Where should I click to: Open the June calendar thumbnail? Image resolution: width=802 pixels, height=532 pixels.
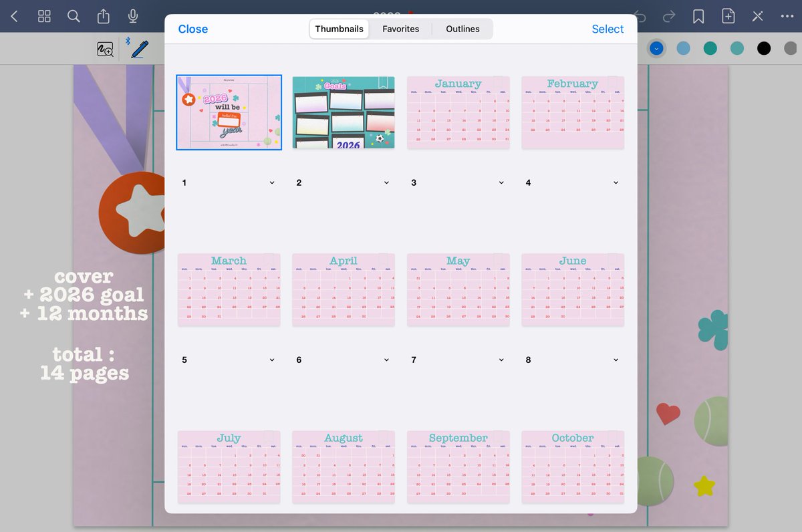[x=573, y=289]
